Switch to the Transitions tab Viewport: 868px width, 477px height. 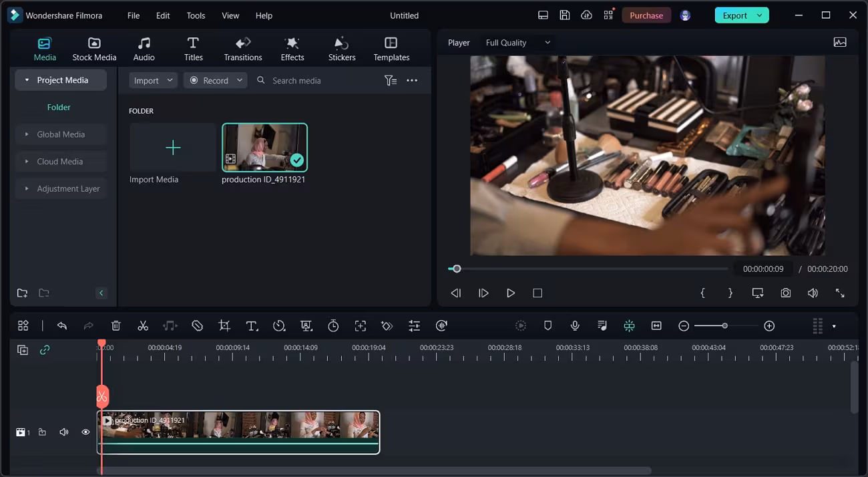coord(243,49)
